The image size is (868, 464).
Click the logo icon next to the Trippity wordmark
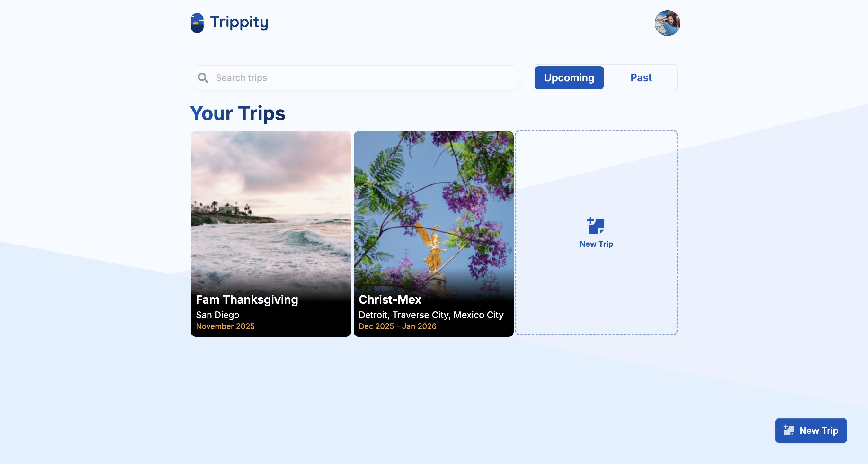tap(197, 22)
